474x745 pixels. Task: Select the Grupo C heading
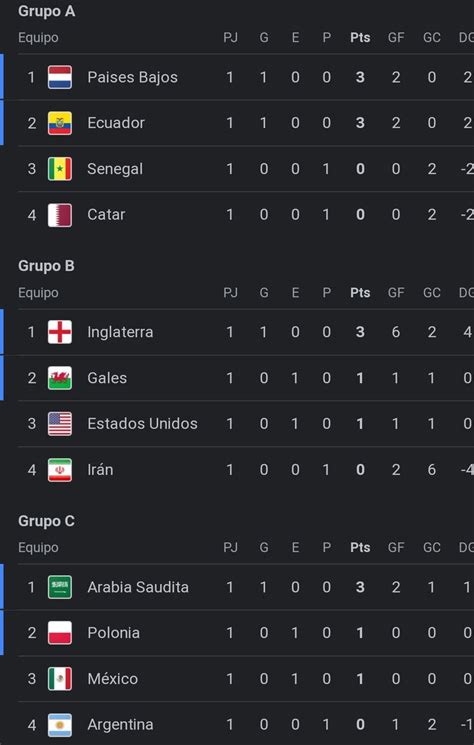click(x=47, y=521)
